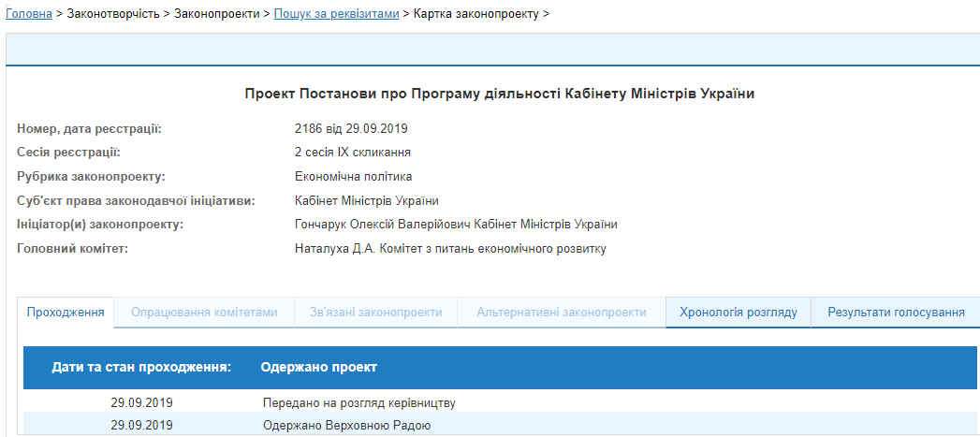Click the 2 сесія IX скликання value

point(353,153)
